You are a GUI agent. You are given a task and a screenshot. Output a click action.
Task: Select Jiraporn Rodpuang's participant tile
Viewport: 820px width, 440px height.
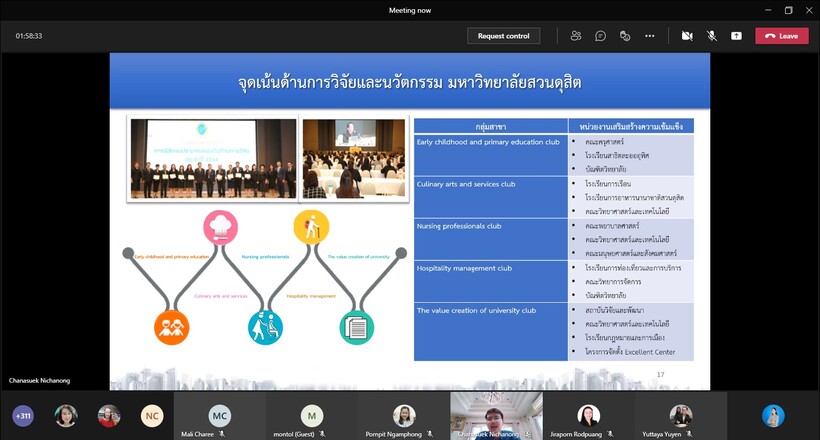588,415
